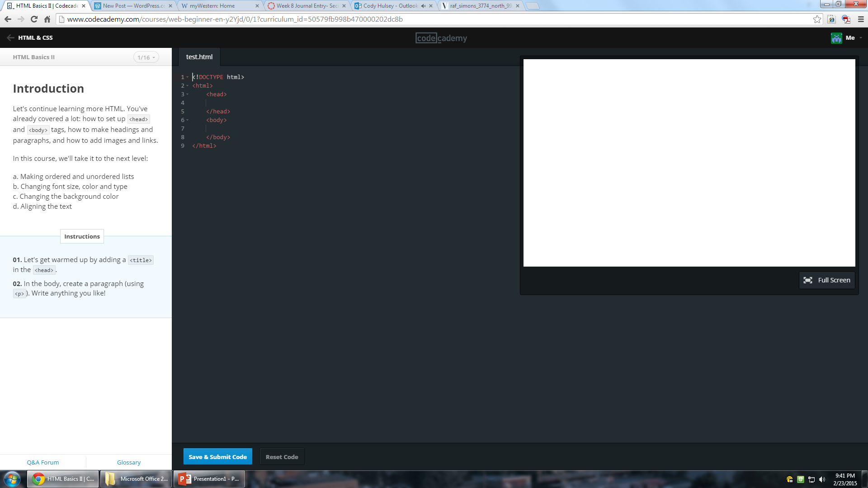
Task: Click the Codecademy logo in header
Action: (x=441, y=38)
